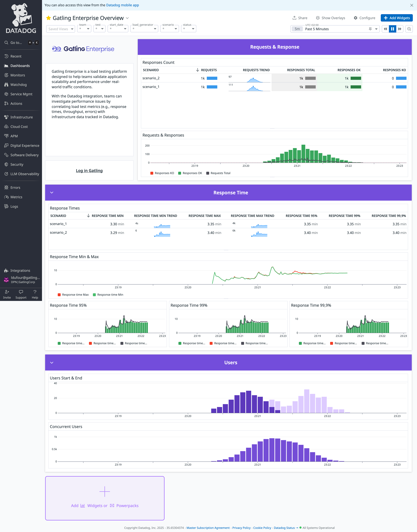This screenshot has width=417, height=532.
Task: Toggle the Responses OK legend swatch
Action: [180, 173]
